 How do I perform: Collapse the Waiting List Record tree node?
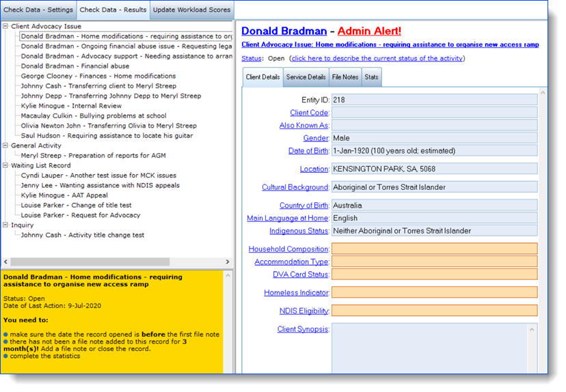click(5, 165)
